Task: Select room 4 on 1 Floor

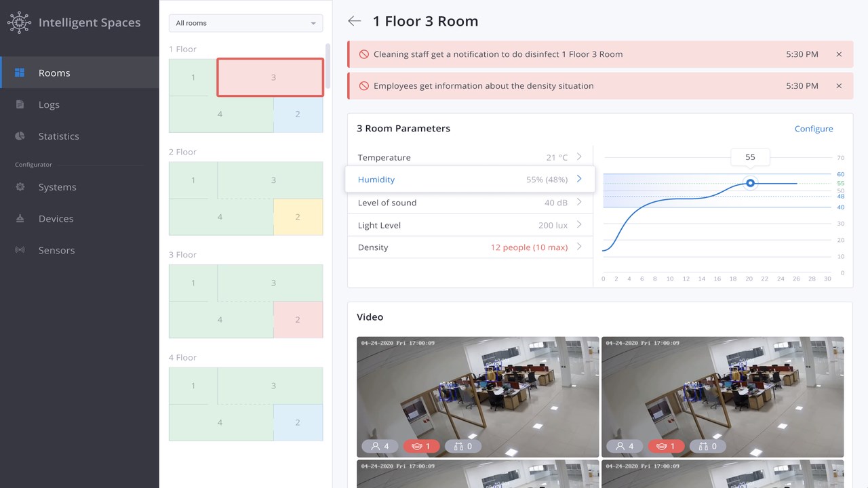Action: (221, 114)
